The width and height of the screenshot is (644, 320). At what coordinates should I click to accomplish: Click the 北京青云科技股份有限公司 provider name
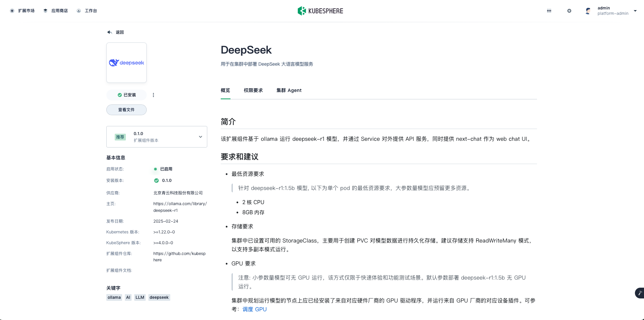coord(178,193)
